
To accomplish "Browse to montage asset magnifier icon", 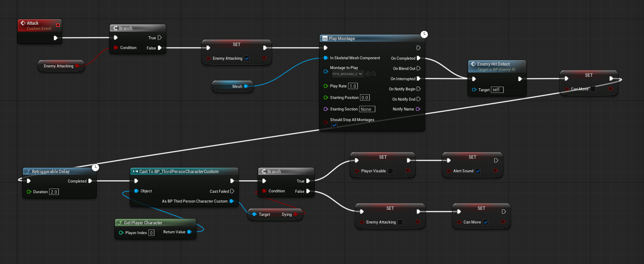I will [x=374, y=74].
